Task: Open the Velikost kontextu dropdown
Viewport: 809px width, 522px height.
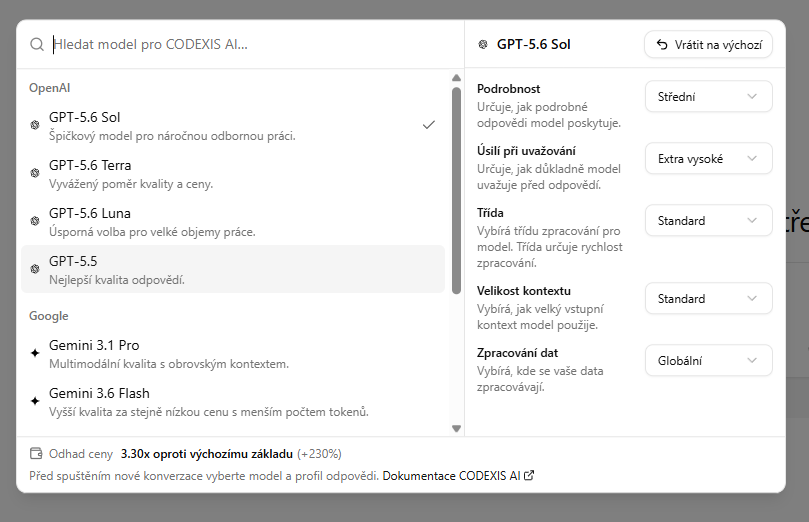Action: tap(708, 298)
